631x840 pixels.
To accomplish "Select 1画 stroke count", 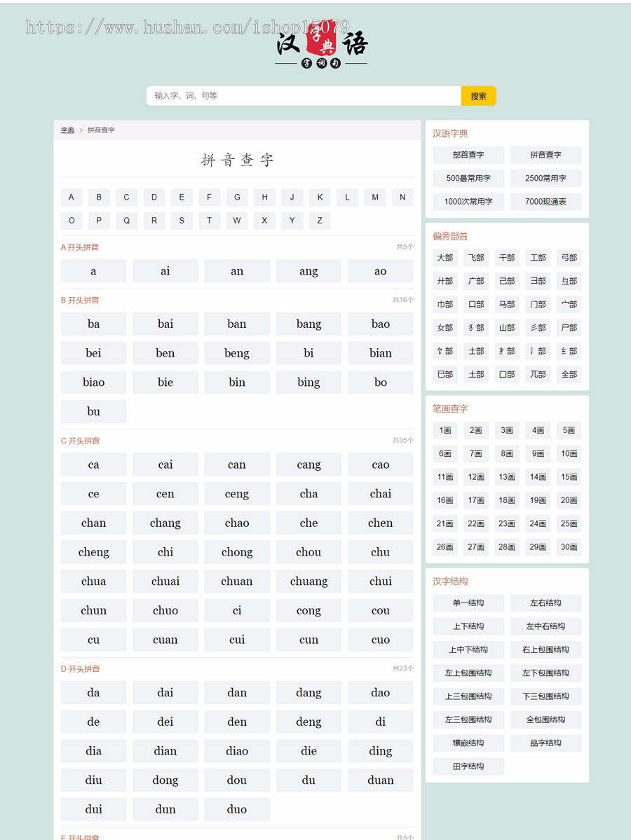I will pos(445,430).
